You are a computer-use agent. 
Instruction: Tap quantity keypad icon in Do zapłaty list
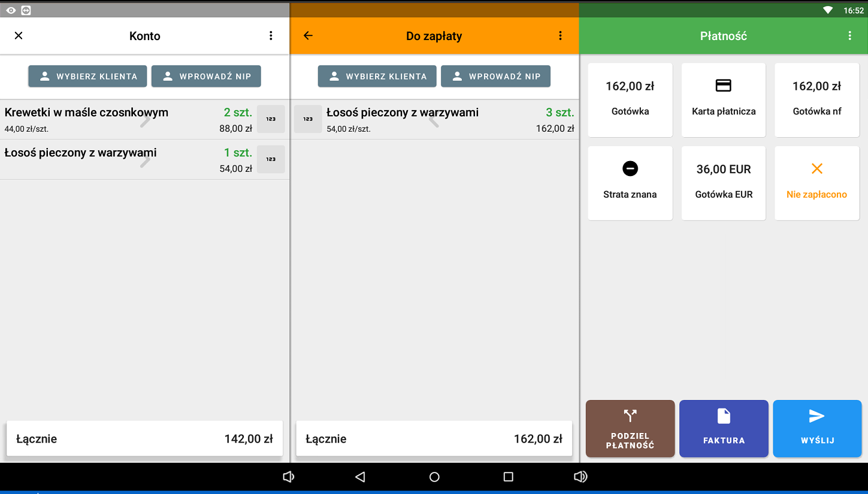coord(308,119)
